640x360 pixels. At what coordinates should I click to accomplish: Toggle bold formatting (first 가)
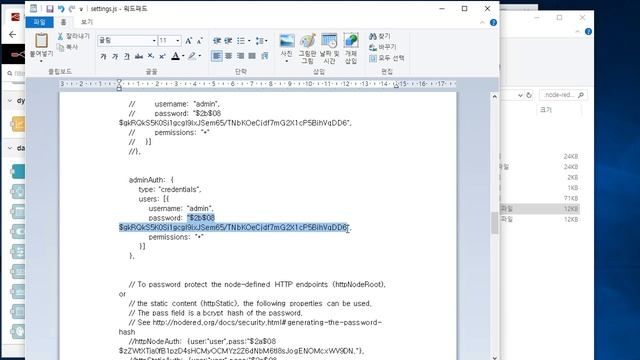(x=103, y=56)
